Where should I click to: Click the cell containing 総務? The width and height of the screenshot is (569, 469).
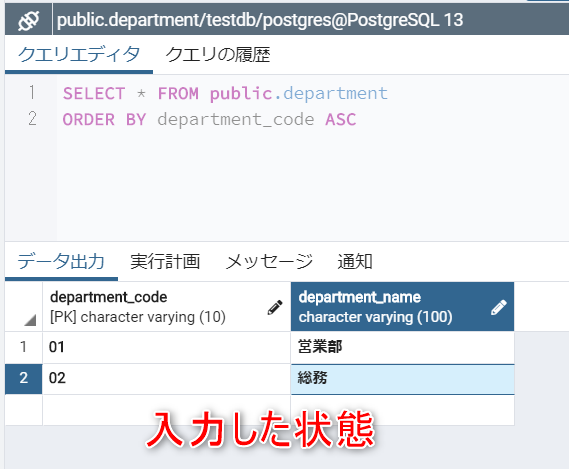[x=402, y=379]
